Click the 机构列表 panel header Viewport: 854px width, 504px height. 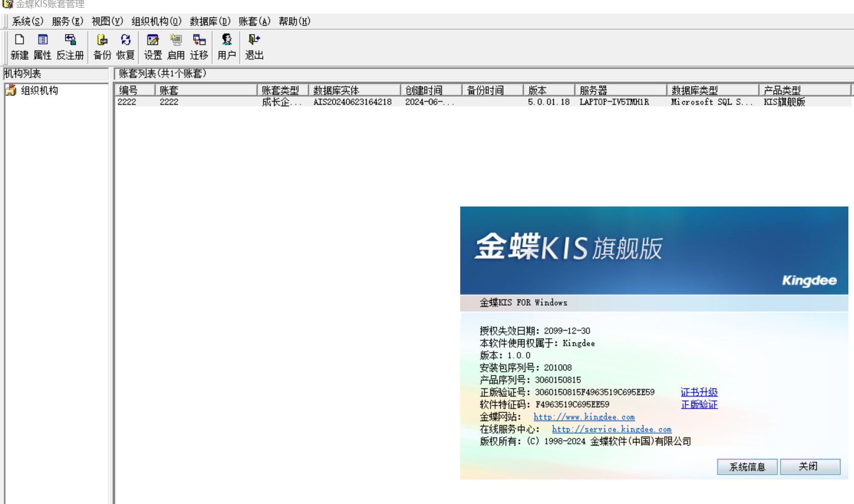pyautogui.click(x=56, y=74)
